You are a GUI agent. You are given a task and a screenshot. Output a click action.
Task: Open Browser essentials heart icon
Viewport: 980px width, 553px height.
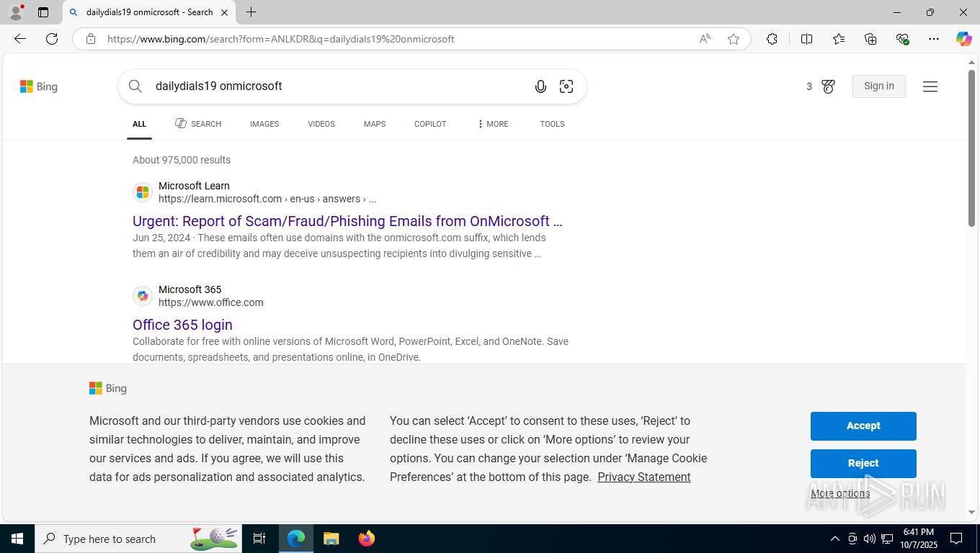pos(902,39)
